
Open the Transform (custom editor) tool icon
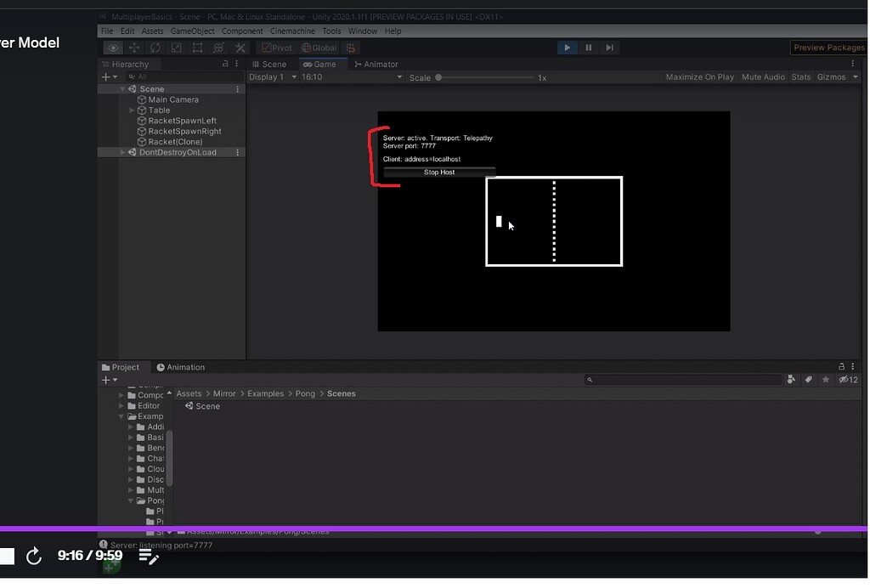pyautogui.click(x=218, y=47)
